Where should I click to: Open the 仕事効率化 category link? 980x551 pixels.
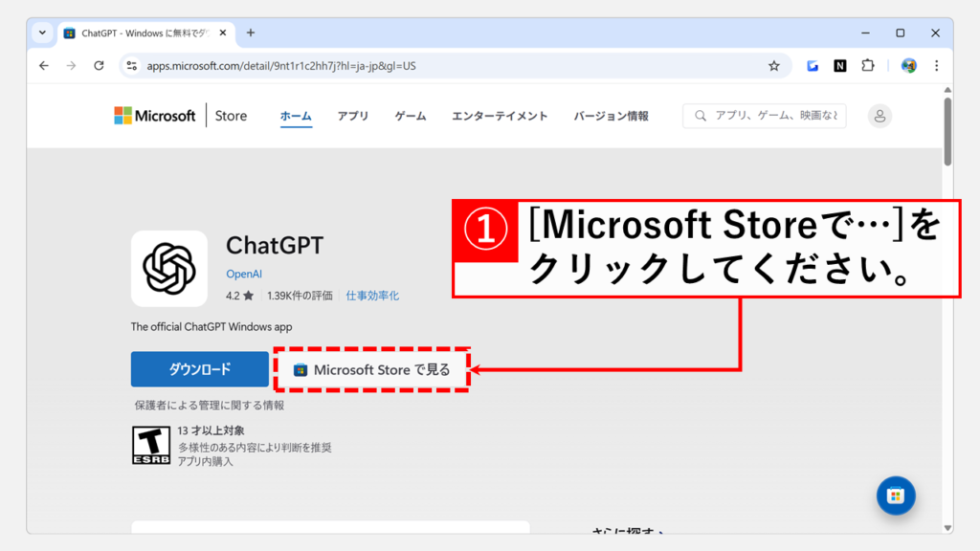click(372, 296)
